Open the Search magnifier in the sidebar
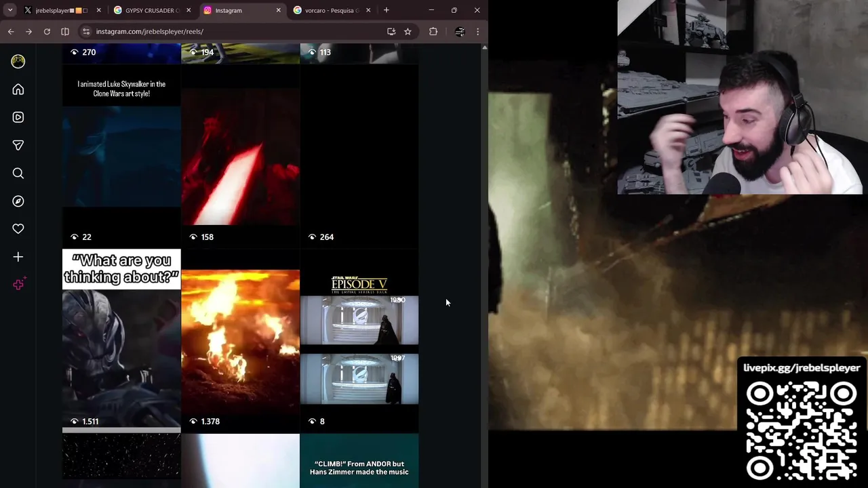The height and width of the screenshot is (488, 868). (18, 174)
